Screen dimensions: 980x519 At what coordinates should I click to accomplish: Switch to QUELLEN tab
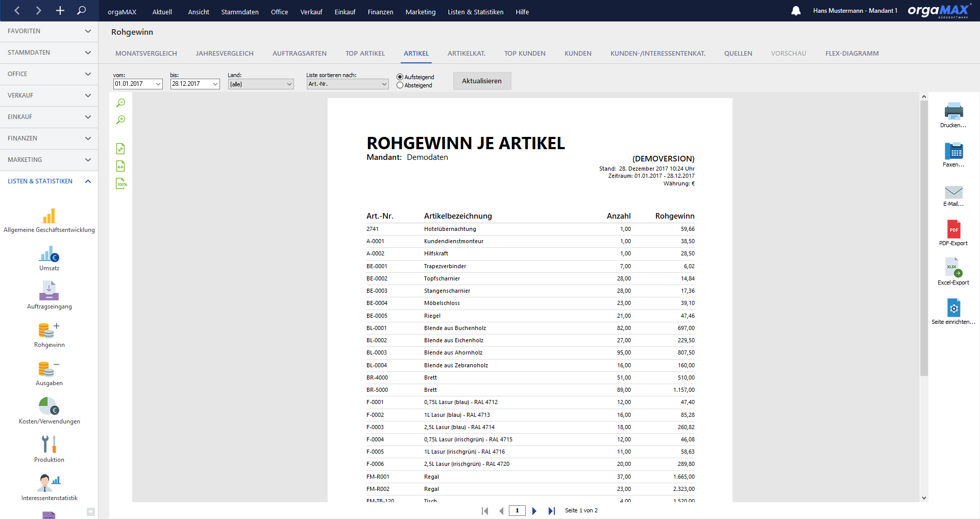coord(738,53)
